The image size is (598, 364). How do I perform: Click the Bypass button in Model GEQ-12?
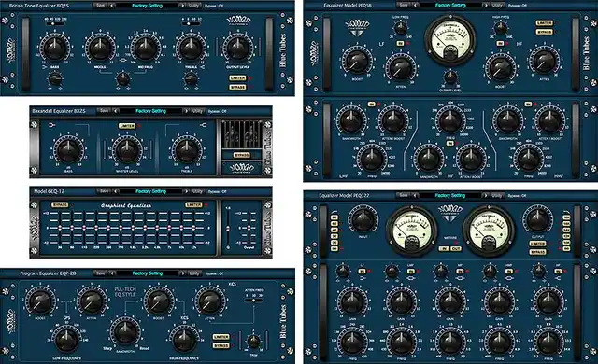click(x=60, y=204)
